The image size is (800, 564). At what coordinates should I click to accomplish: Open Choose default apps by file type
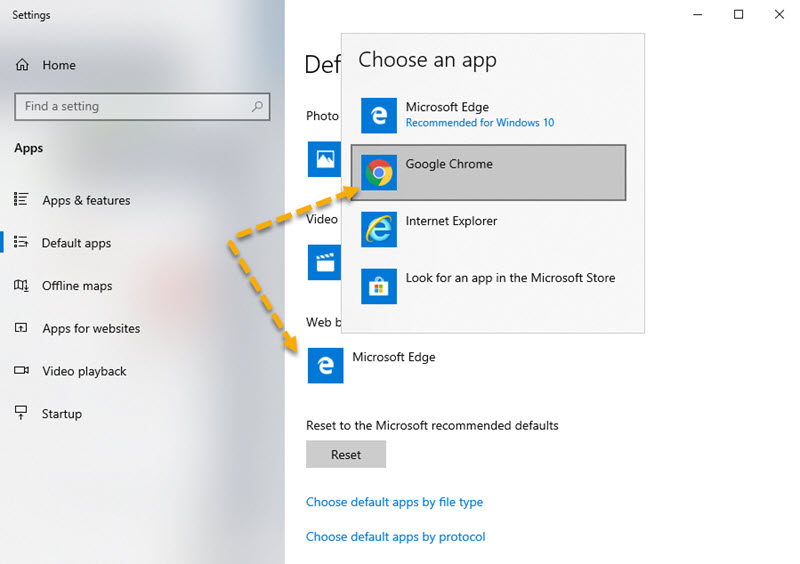point(394,502)
